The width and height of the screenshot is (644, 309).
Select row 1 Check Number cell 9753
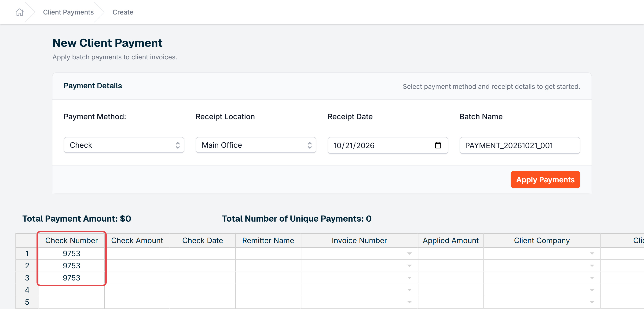[x=72, y=254]
